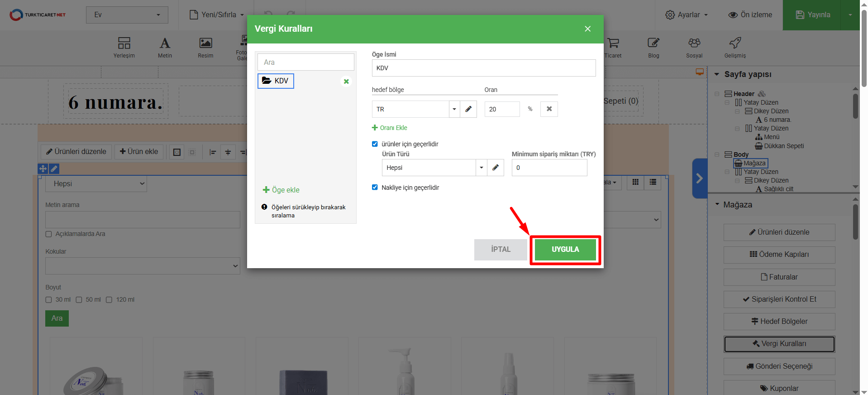Click the blue side panel arrow
868x395 pixels.
tap(699, 178)
